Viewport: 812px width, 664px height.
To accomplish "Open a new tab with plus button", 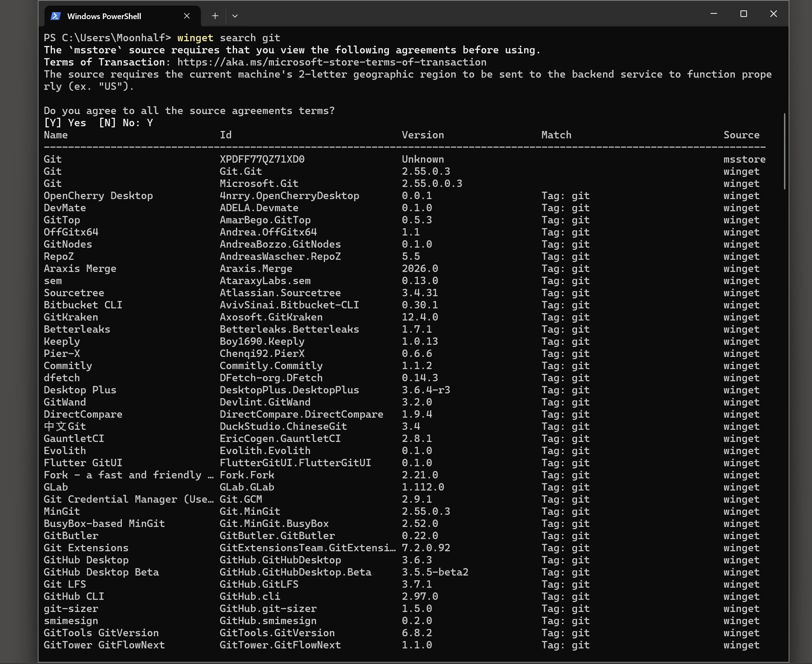I will [215, 16].
